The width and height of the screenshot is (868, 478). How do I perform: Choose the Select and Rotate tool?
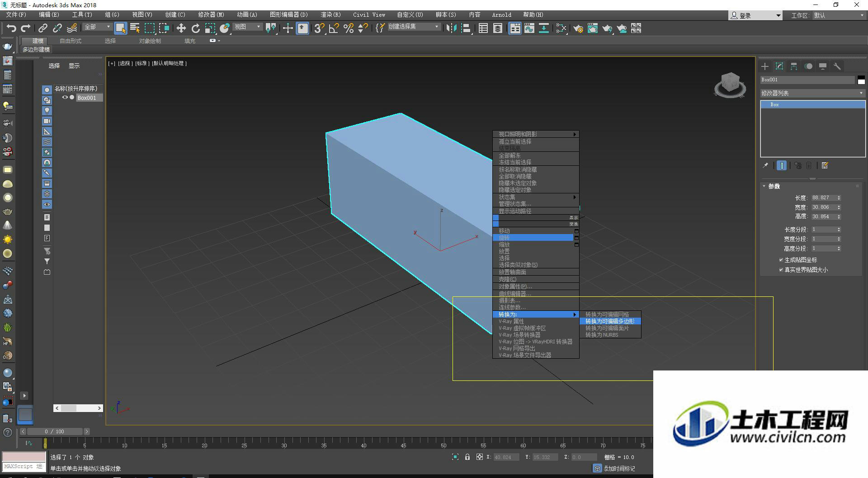pos(196,28)
